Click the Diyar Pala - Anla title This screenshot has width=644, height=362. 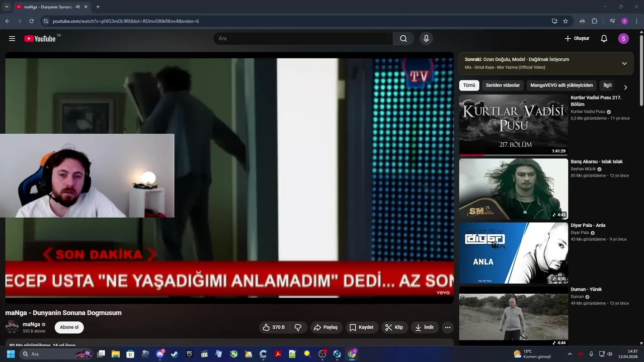pos(588,225)
